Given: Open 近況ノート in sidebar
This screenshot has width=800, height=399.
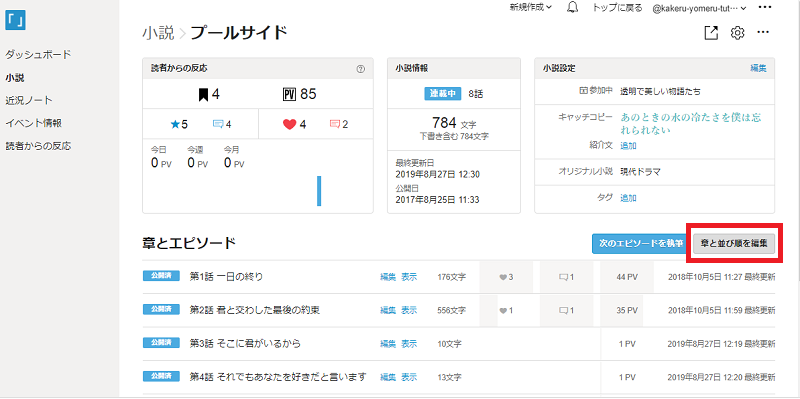Looking at the screenshot, I should pyautogui.click(x=29, y=101).
